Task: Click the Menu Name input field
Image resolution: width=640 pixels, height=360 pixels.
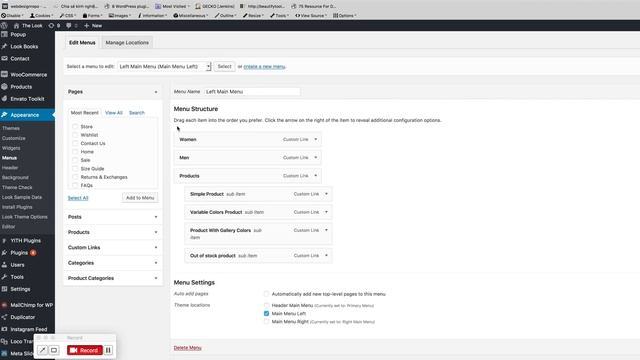Action: (x=252, y=92)
